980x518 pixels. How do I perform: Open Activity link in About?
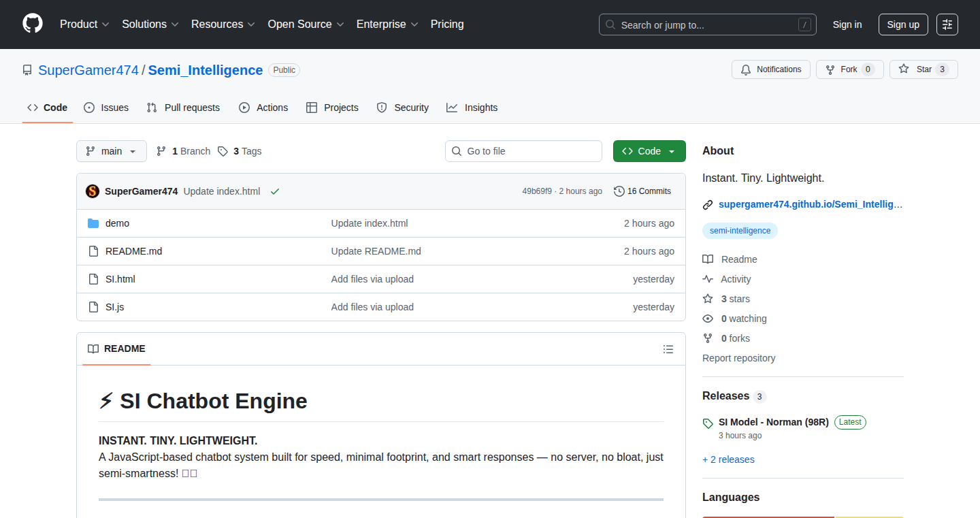[727, 279]
